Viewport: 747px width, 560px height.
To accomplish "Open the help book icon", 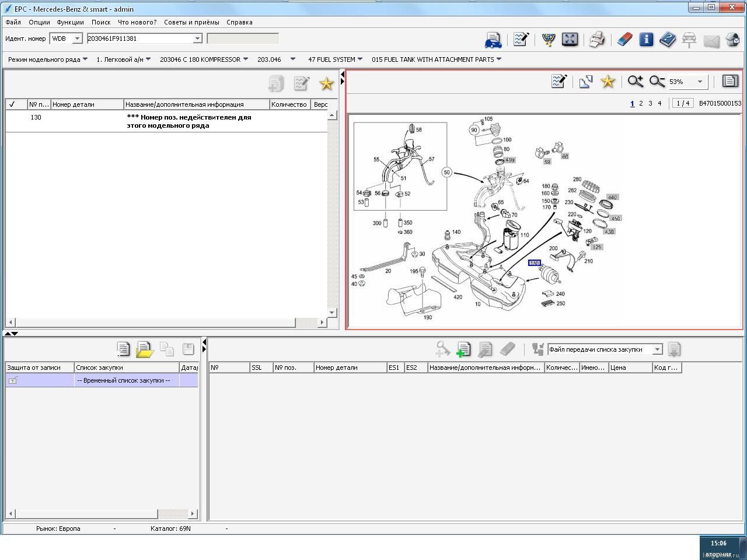I will tap(667, 40).
